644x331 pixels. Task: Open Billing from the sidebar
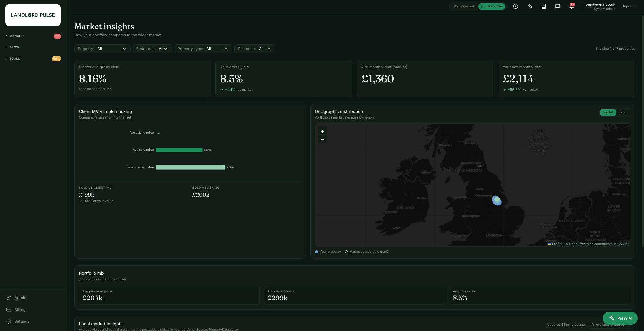pyautogui.click(x=20, y=310)
